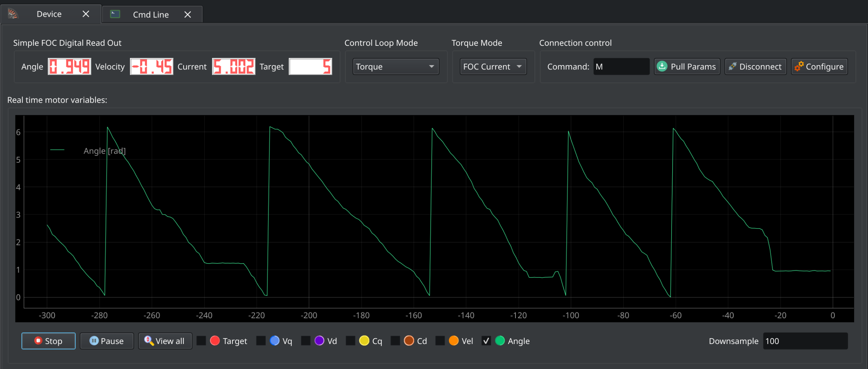The width and height of the screenshot is (868, 369).
Task: Open the Control Loop Mode dropdown
Action: tap(396, 67)
